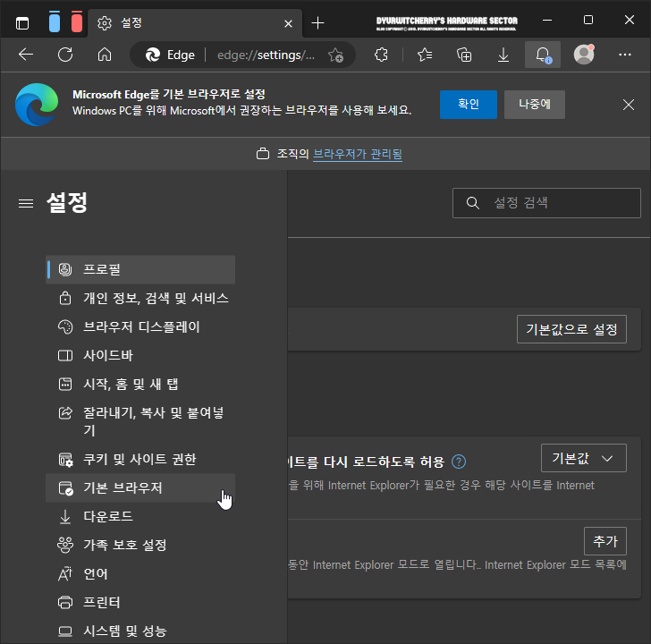Click the language icon beside 언어
Viewport: 651px width, 644px height.
[x=65, y=574]
